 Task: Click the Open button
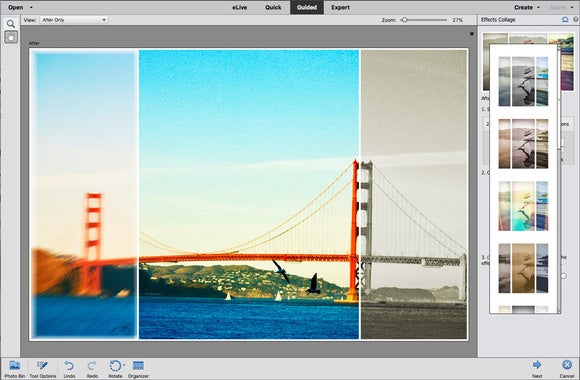click(x=16, y=7)
